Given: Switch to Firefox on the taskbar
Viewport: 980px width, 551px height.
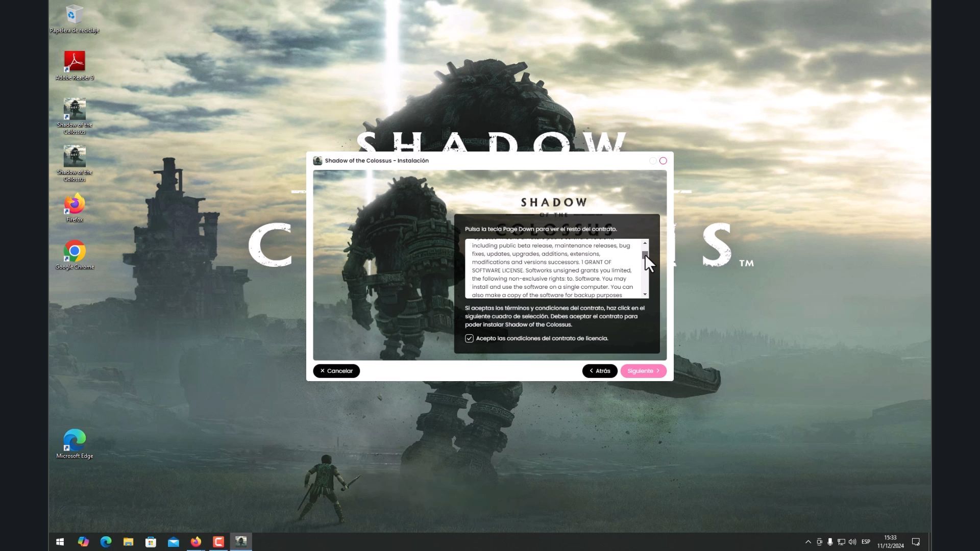Looking at the screenshot, I should 196,542.
